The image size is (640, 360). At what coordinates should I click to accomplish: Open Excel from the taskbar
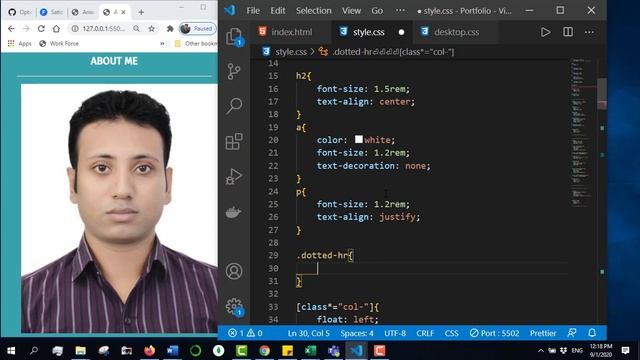(310, 351)
